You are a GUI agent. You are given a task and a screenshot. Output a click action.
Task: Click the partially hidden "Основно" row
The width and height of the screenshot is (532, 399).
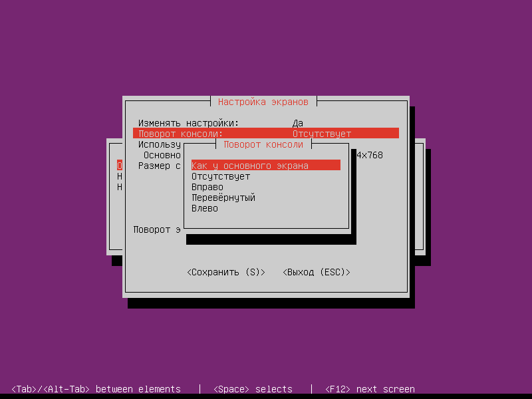pyautogui.click(x=162, y=155)
